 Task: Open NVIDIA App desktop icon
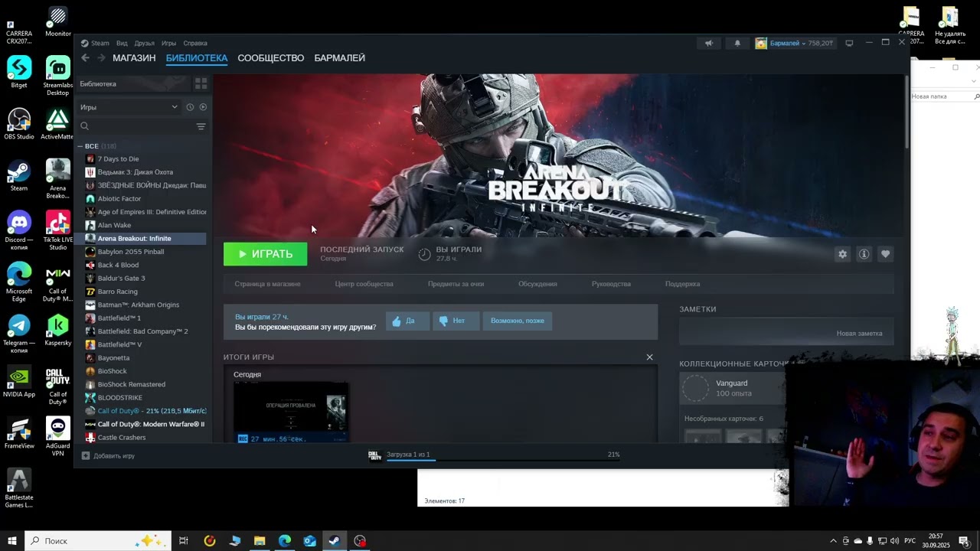[19, 383]
